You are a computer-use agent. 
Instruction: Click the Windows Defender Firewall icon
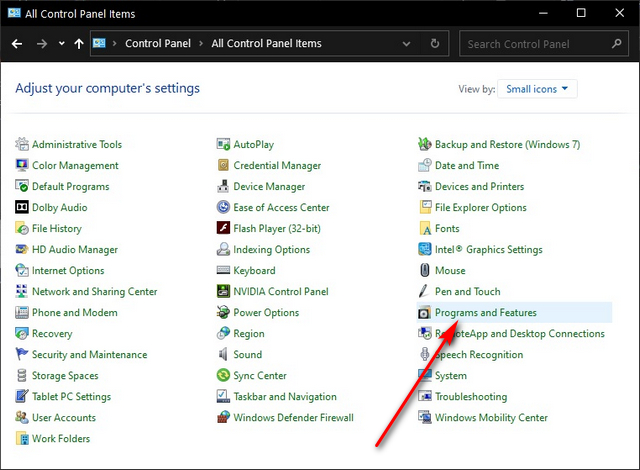[x=224, y=418]
